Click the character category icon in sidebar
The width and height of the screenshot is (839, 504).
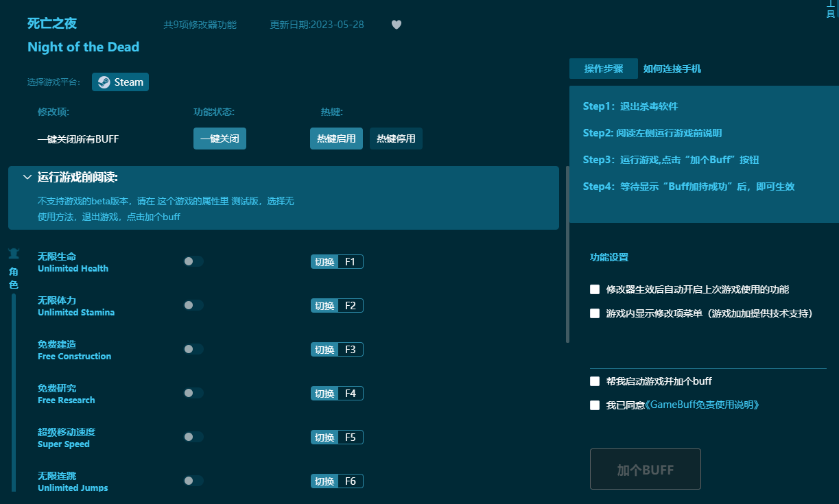(14, 254)
